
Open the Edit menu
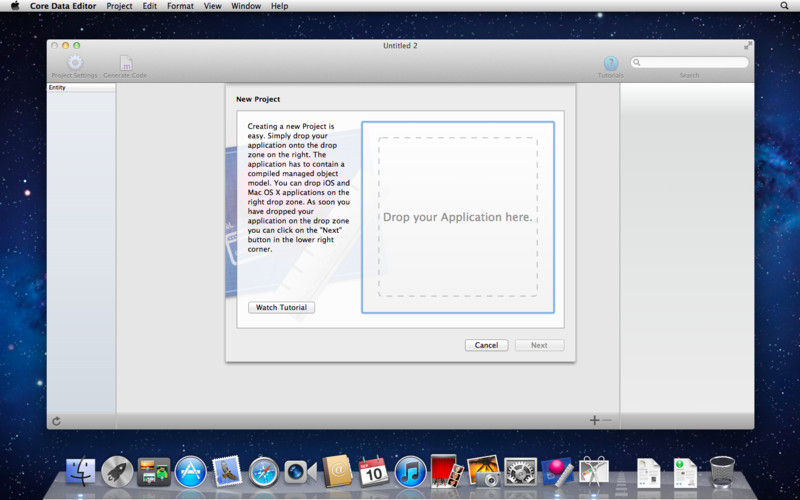(x=149, y=6)
